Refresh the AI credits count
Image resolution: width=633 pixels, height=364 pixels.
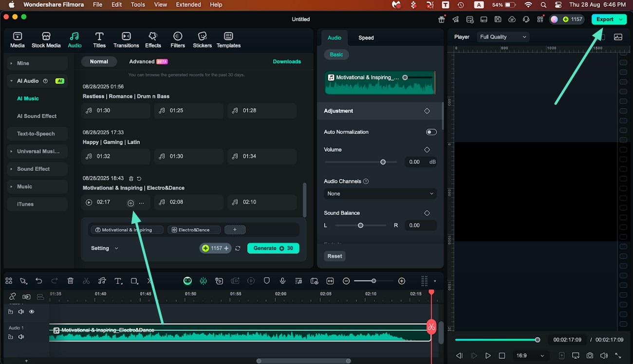tap(238, 248)
